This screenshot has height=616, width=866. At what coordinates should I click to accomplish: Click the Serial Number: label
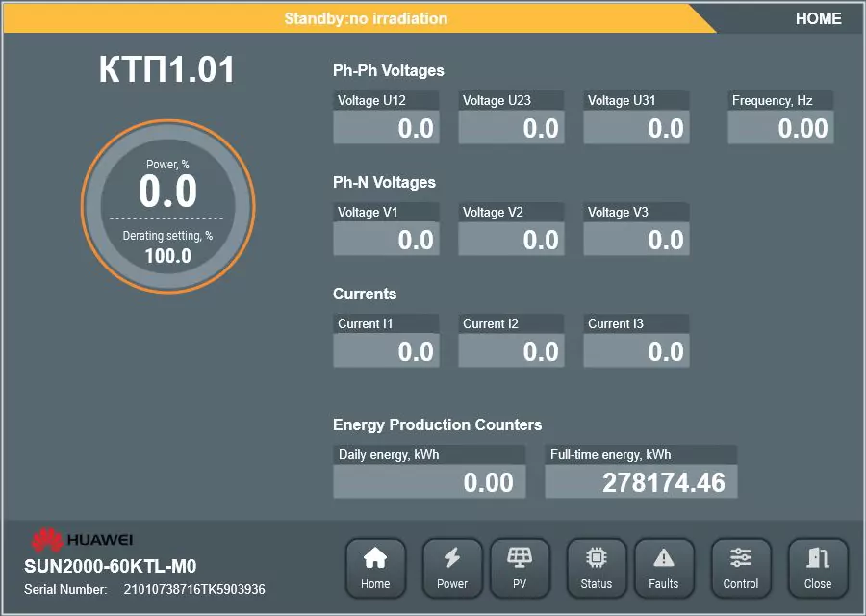(x=65, y=589)
